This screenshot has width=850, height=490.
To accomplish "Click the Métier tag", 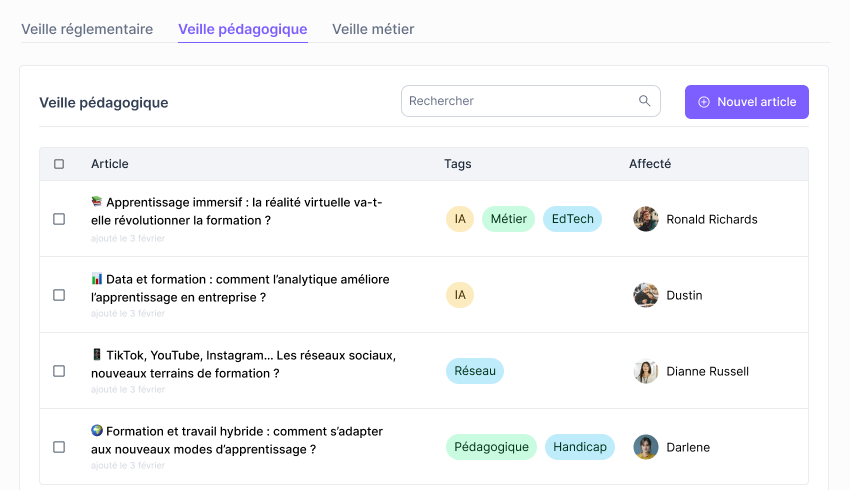I will pos(508,219).
